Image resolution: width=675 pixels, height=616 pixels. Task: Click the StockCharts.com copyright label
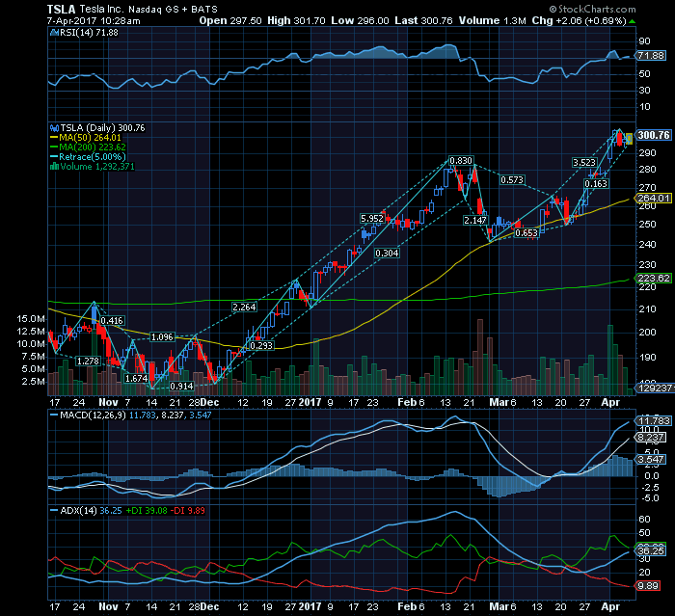(x=592, y=9)
